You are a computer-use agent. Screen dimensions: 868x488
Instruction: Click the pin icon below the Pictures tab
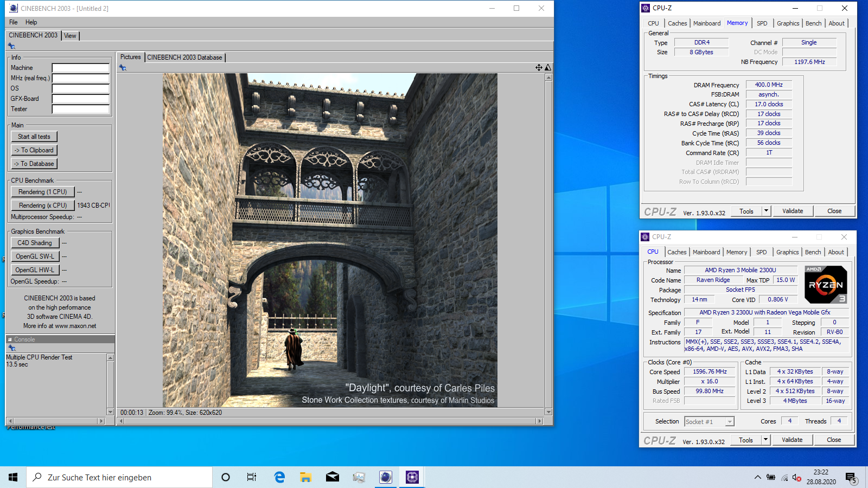(x=123, y=68)
